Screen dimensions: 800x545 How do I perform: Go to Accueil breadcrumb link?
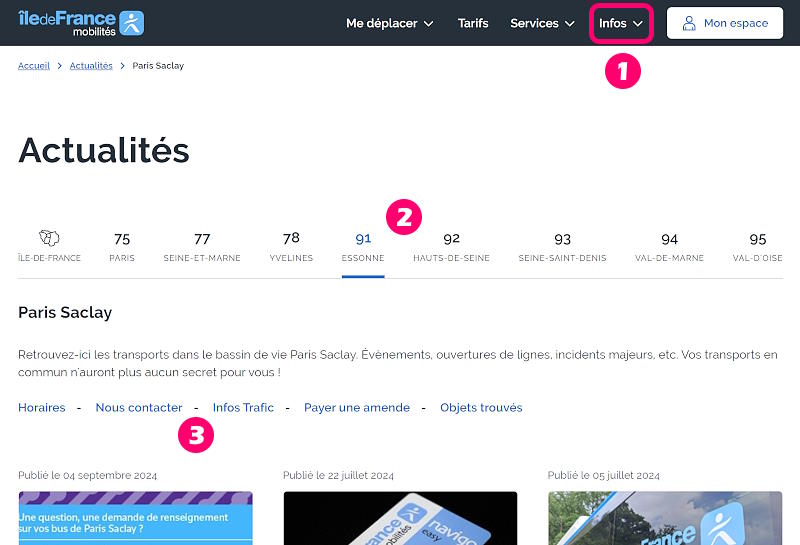[x=34, y=65]
